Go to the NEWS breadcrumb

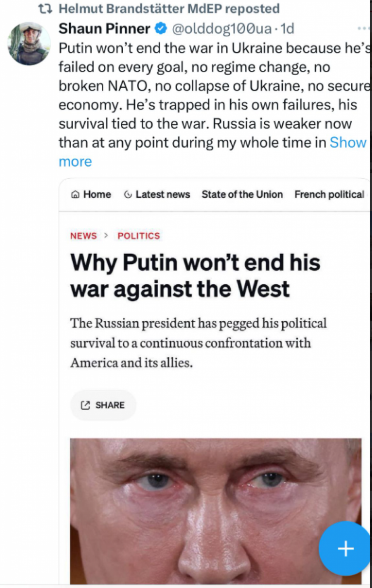[83, 236]
